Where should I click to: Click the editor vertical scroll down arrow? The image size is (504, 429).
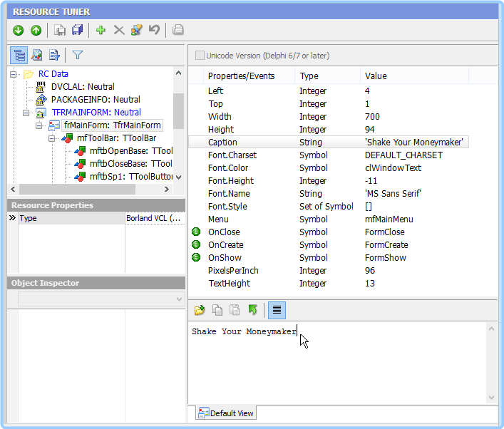(x=491, y=398)
